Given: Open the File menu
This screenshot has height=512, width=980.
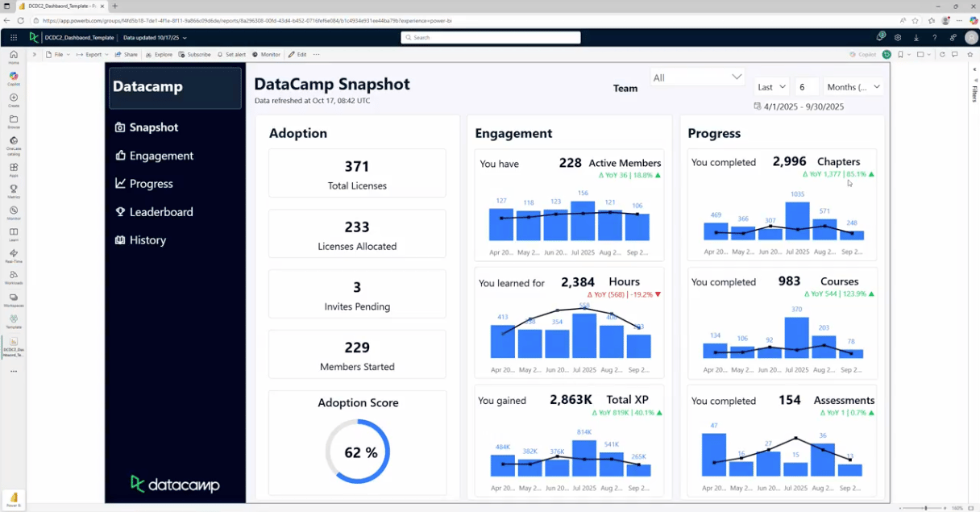Looking at the screenshot, I should pos(56,55).
